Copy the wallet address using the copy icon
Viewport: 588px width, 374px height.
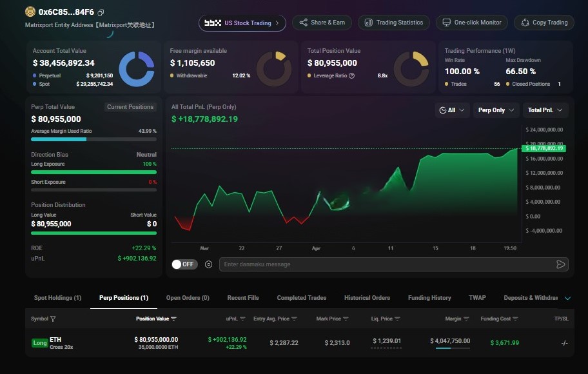click(101, 12)
